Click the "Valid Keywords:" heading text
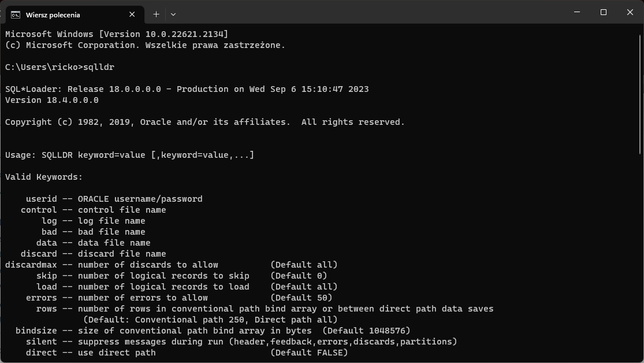 pyautogui.click(x=44, y=177)
